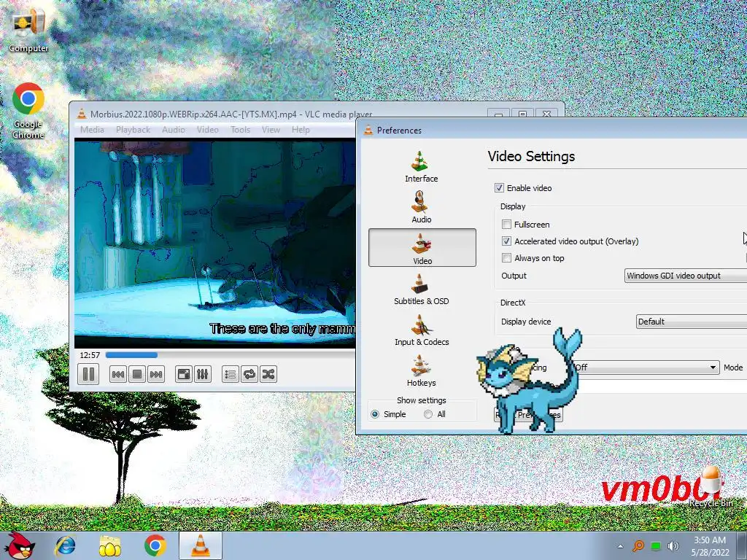Click the VLC seek progress bar
The width and height of the screenshot is (747, 560).
click(x=230, y=355)
